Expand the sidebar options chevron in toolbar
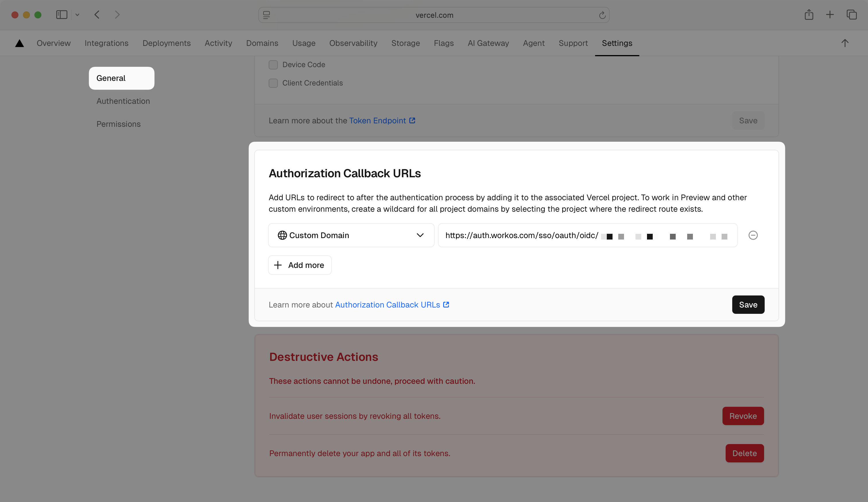This screenshot has width=868, height=502. [x=77, y=15]
